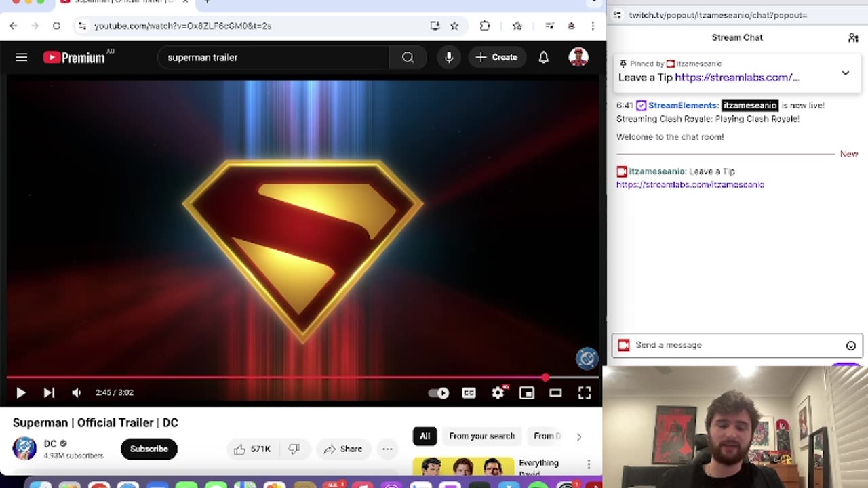
Task: Click StreamElements username in chat
Action: click(683, 106)
